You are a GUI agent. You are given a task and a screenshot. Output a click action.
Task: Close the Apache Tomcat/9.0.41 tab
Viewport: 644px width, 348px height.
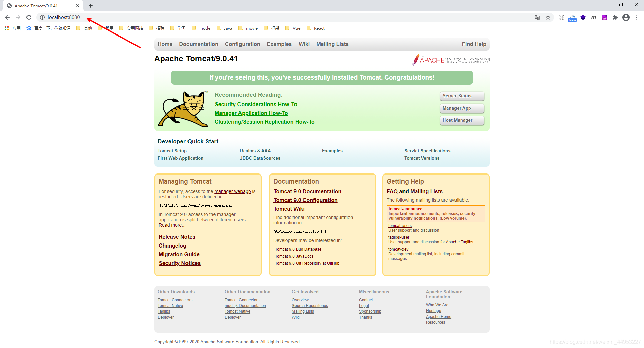tap(78, 6)
